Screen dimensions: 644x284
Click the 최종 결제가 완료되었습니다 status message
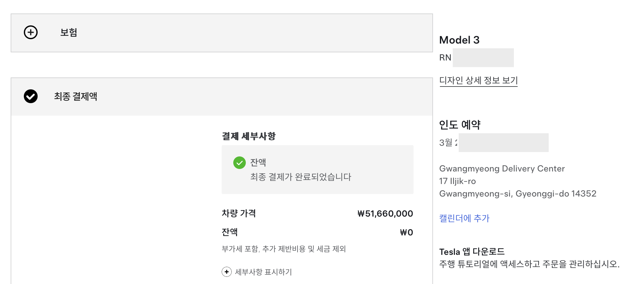(x=300, y=177)
